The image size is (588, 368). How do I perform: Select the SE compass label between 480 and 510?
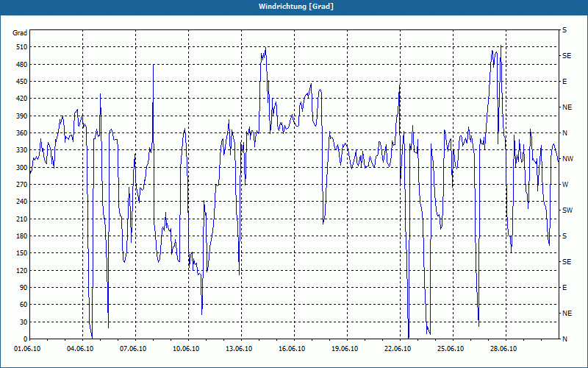(567, 56)
